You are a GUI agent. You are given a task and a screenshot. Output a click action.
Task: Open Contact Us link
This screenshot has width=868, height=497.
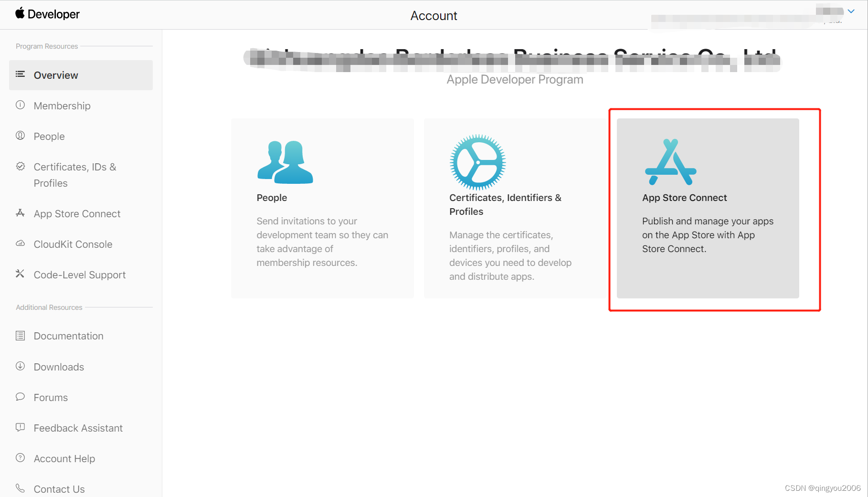[59, 489]
